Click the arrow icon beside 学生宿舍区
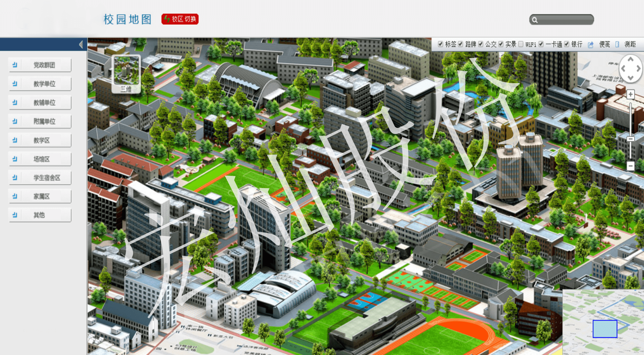Screen dimensions: 644x355 tap(15, 177)
